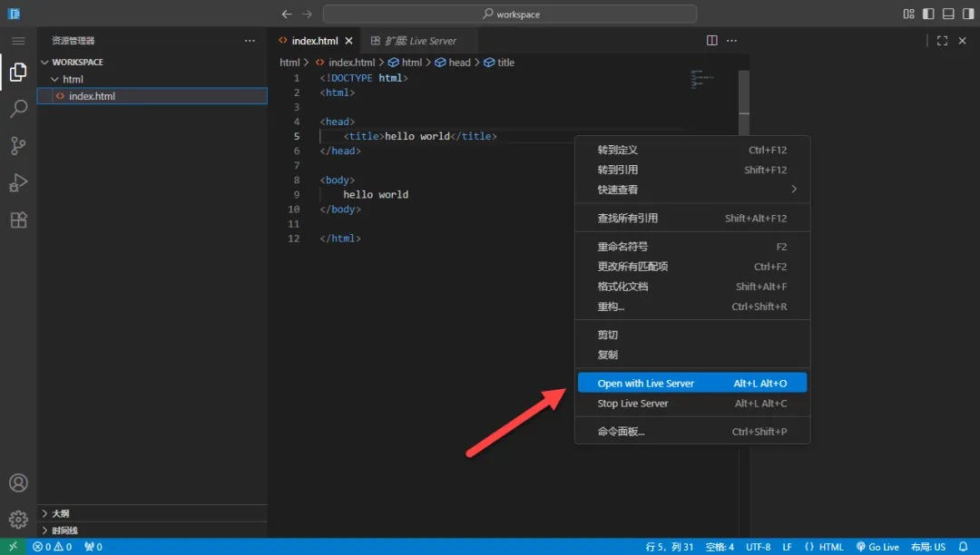Open the Source Control view icon
This screenshot has height=555, width=980.
click(18, 146)
